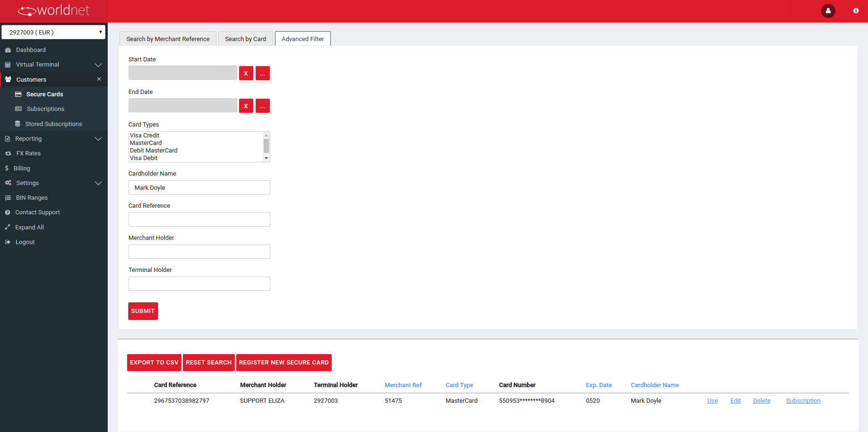Click the Secure Cards card icon

coord(18,94)
